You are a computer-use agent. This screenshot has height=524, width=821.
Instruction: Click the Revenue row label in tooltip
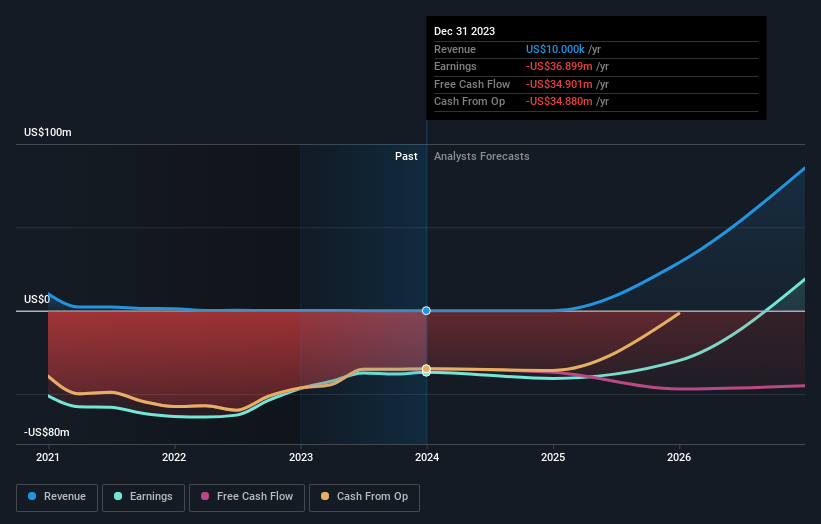(455, 49)
